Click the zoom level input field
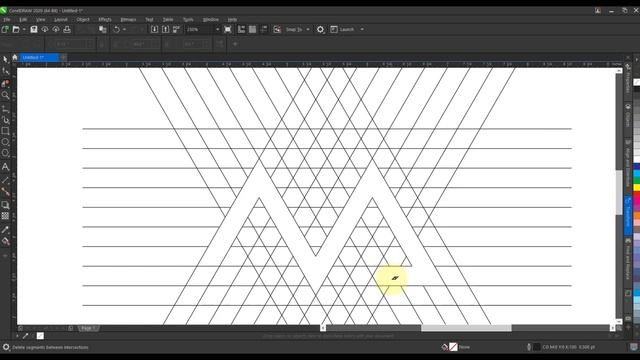 pyautogui.click(x=199, y=29)
